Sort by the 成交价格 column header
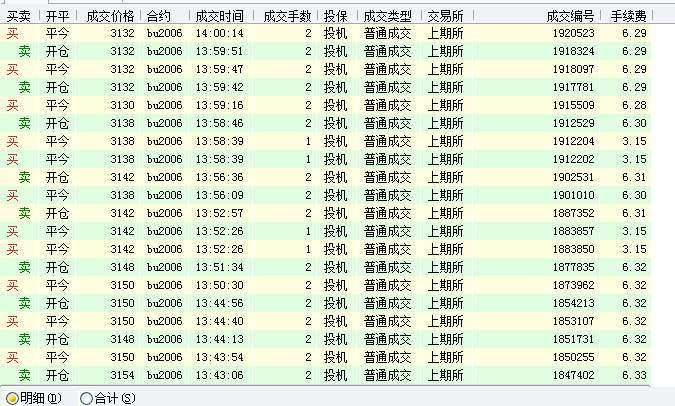The height and width of the screenshot is (406, 675). (x=110, y=16)
